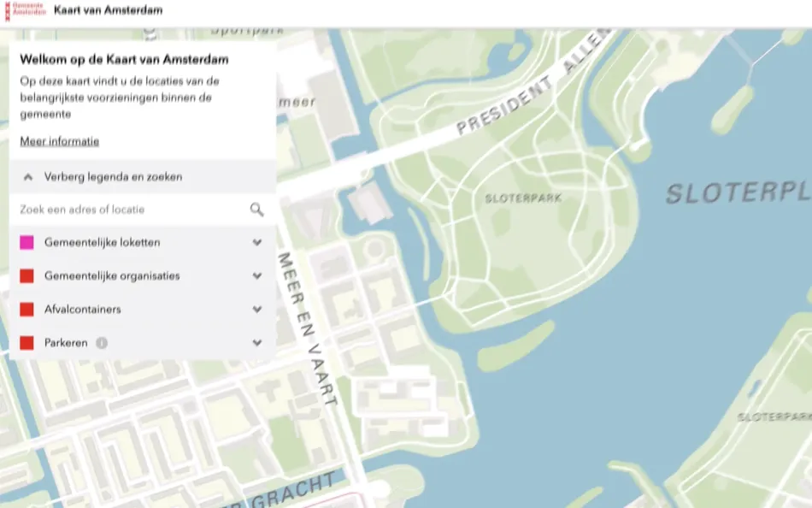
Task: Click the red Afvalcontainers legend square
Action: [26, 309]
